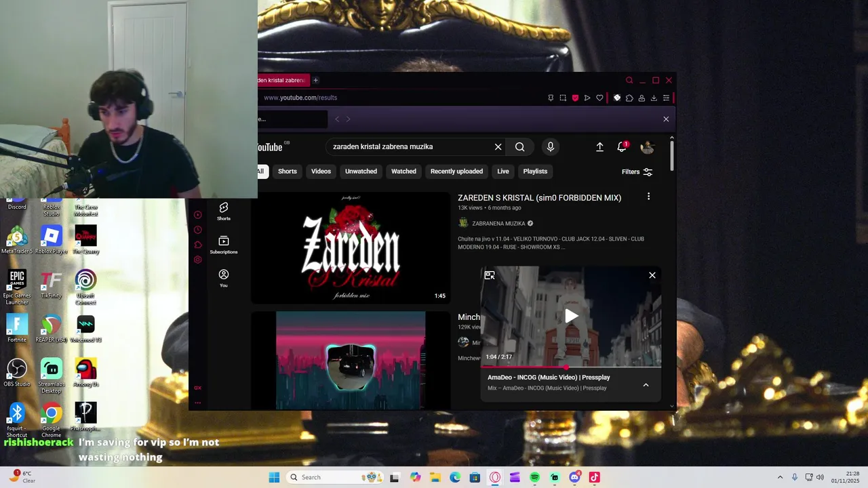Click the browser address bar URL
868x488 pixels.
coord(300,98)
